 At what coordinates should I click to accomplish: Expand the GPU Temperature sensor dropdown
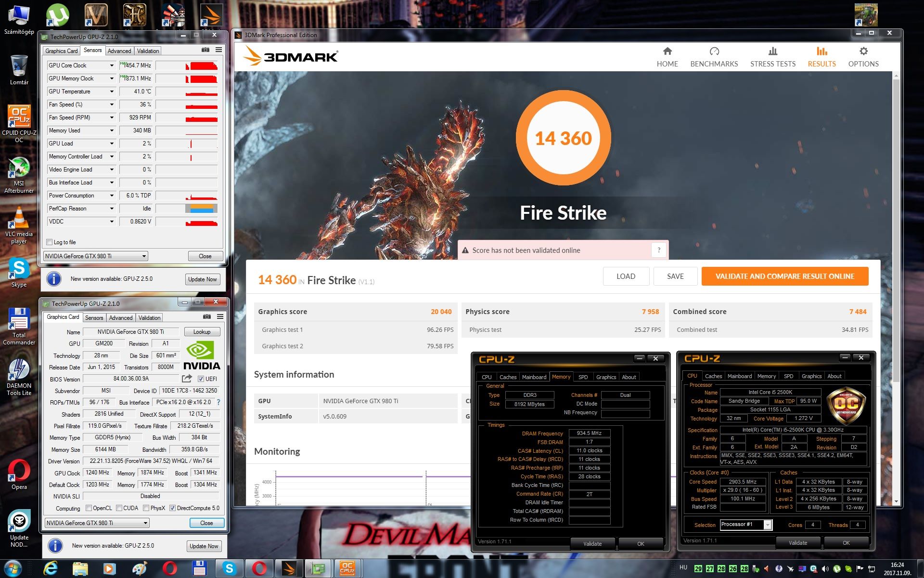tap(112, 92)
